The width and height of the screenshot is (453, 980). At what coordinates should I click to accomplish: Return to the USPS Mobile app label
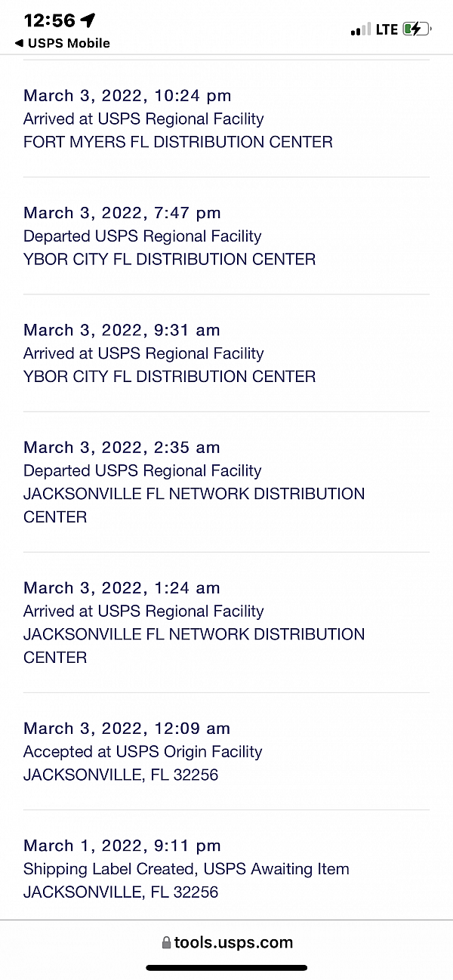pyautogui.click(x=69, y=43)
